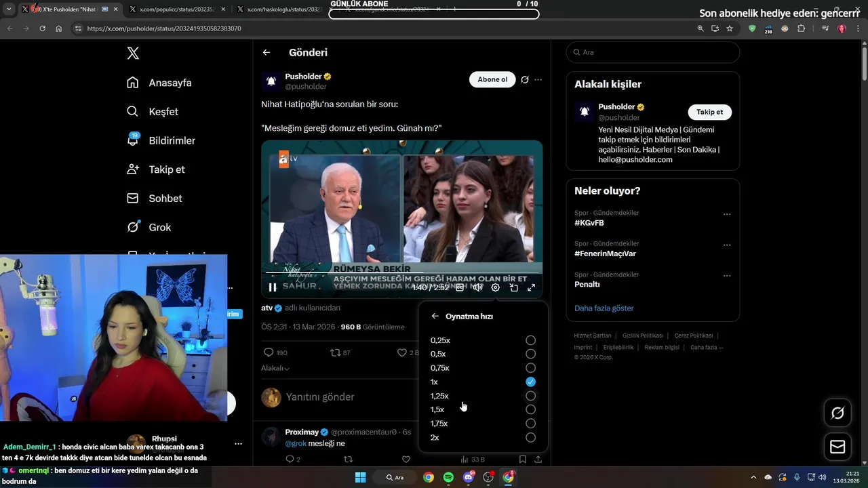868x488 pixels.
Task: Repost Proximay's comment
Action: tap(348, 460)
